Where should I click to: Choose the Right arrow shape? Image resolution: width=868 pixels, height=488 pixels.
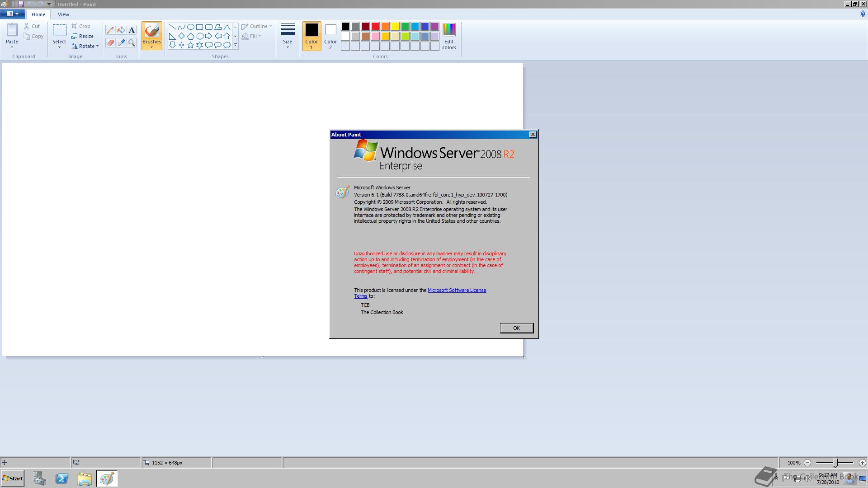[x=209, y=36]
